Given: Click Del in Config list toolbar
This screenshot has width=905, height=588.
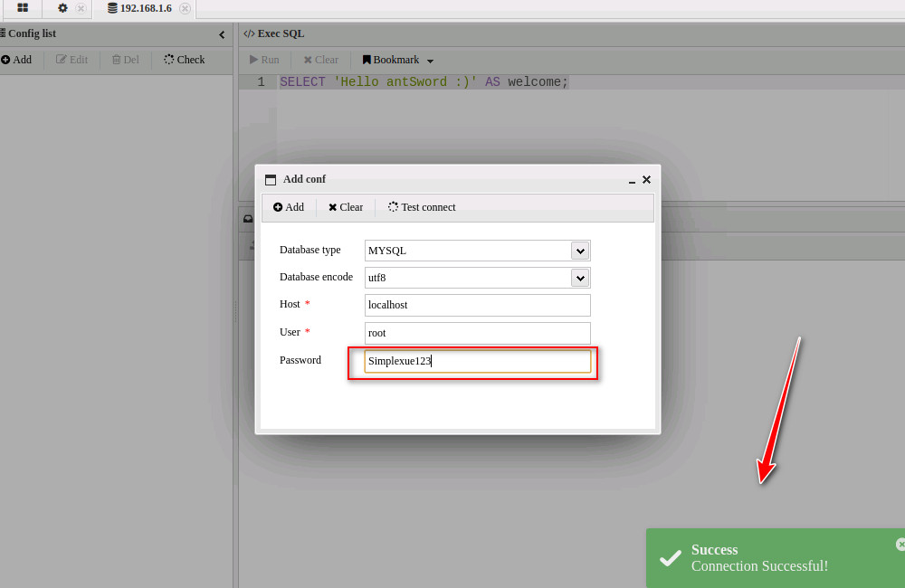Looking at the screenshot, I should tap(126, 60).
